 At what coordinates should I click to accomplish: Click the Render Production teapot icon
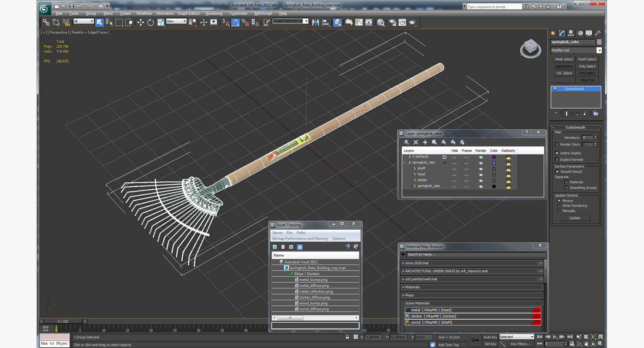(412, 22)
